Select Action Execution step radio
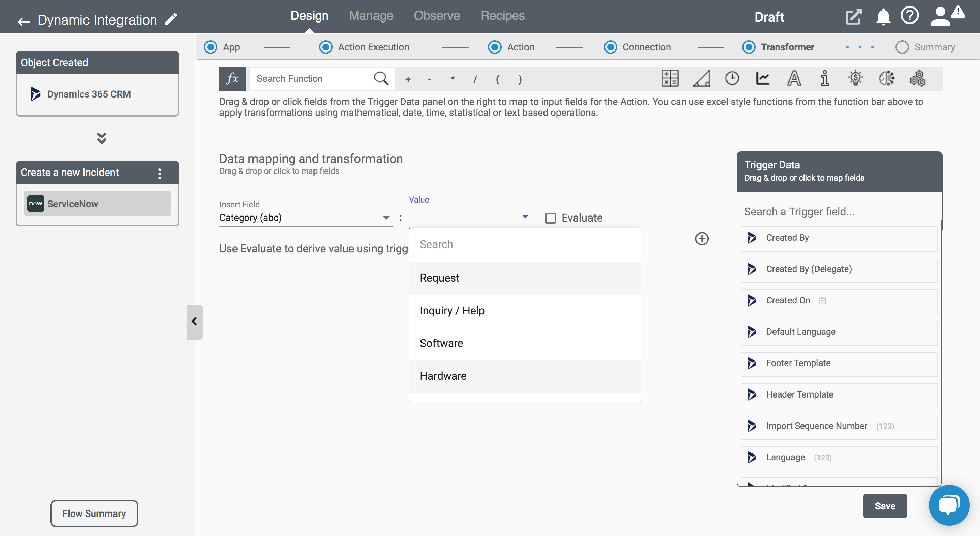Viewport: 980px width, 536px height. [x=325, y=47]
